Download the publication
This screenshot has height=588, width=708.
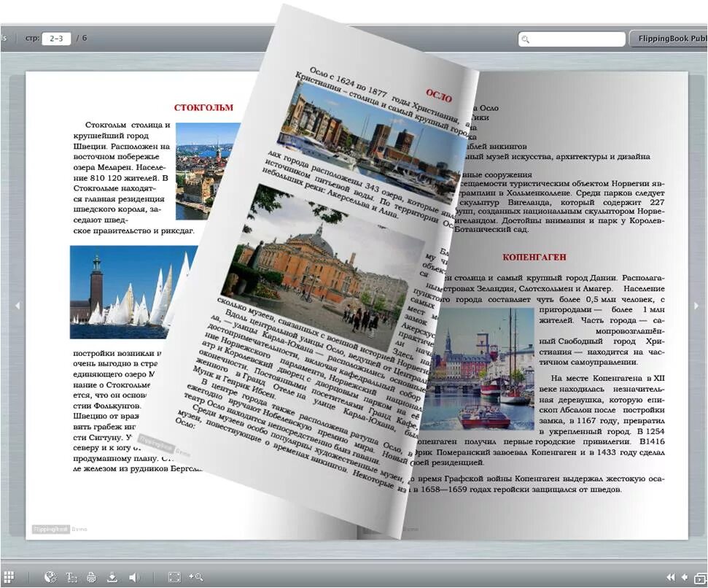coord(112,577)
